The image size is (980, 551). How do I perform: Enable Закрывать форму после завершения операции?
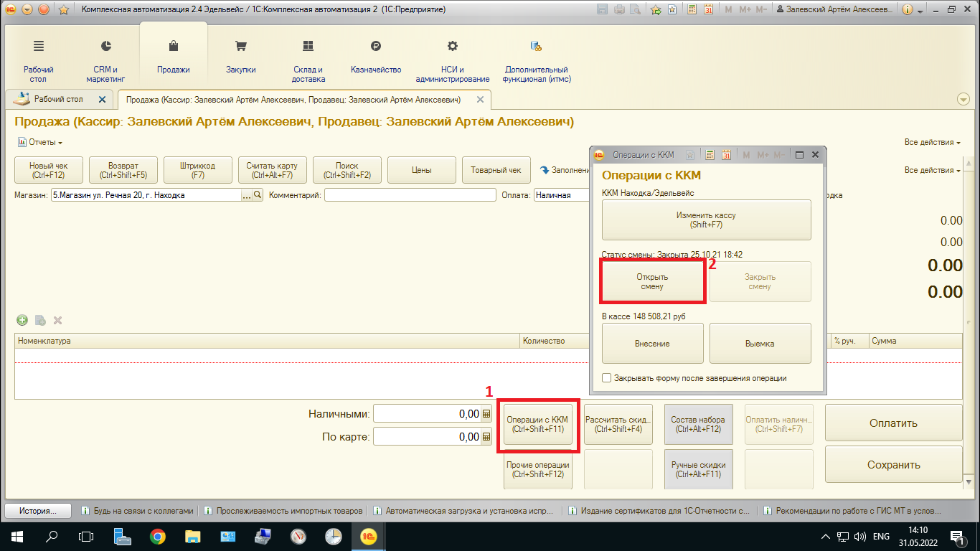click(607, 378)
